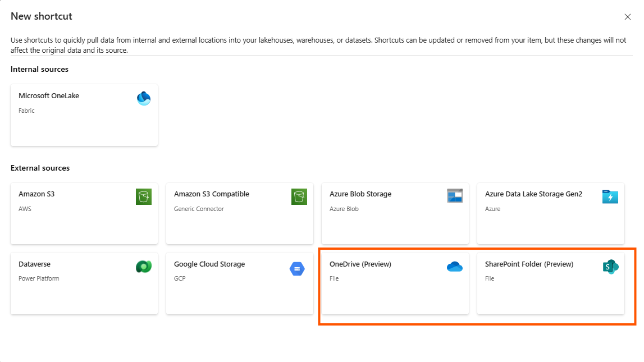The height and width of the screenshot is (362, 644).
Task: Choose Google Cloud Storage as source
Action: [x=239, y=283]
